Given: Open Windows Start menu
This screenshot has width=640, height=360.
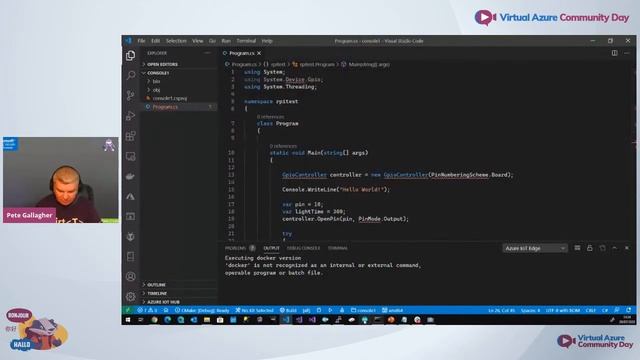Looking at the screenshot, I should pos(128,320).
